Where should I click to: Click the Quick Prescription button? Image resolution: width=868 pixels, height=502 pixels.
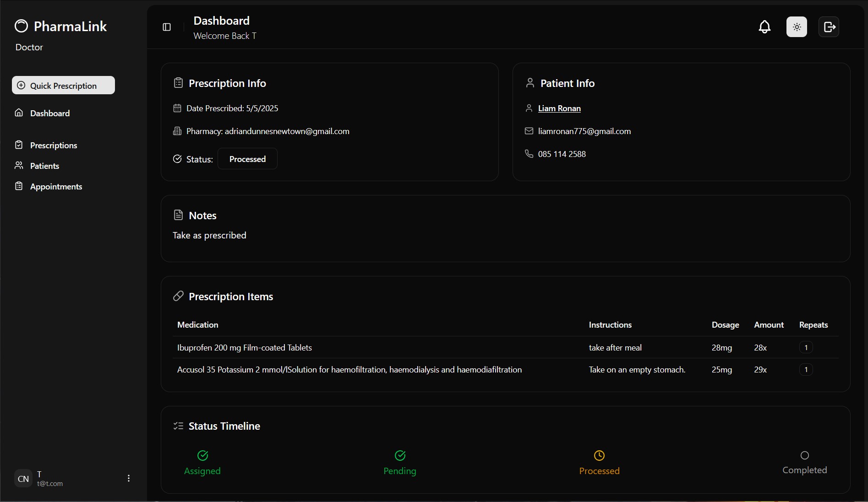click(63, 86)
